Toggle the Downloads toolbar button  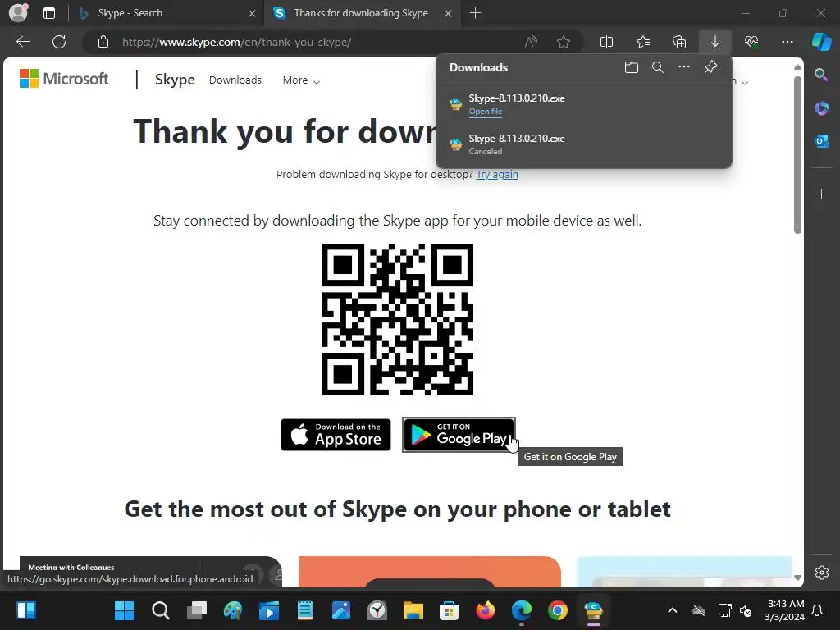[x=715, y=42]
